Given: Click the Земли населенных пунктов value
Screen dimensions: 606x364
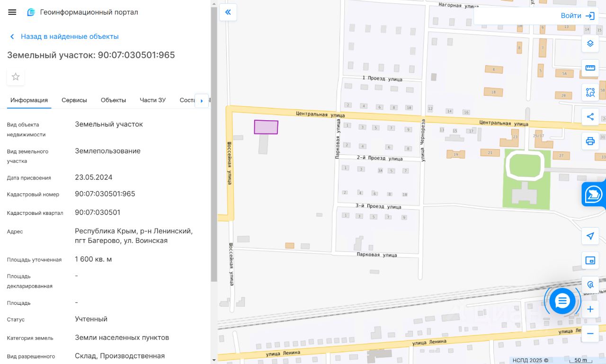Looking at the screenshot, I should [122, 337].
